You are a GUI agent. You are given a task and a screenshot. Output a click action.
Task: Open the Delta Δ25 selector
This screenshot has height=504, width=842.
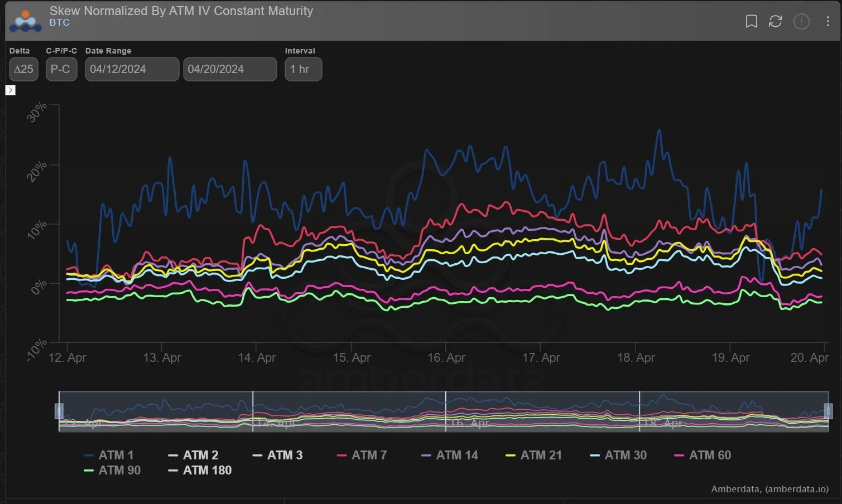point(23,69)
